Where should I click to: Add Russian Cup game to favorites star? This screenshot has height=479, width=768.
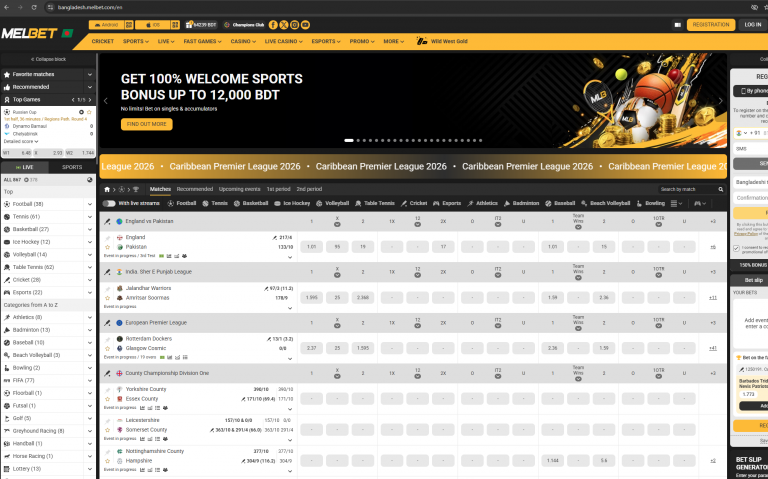pyautogui.click(x=89, y=112)
